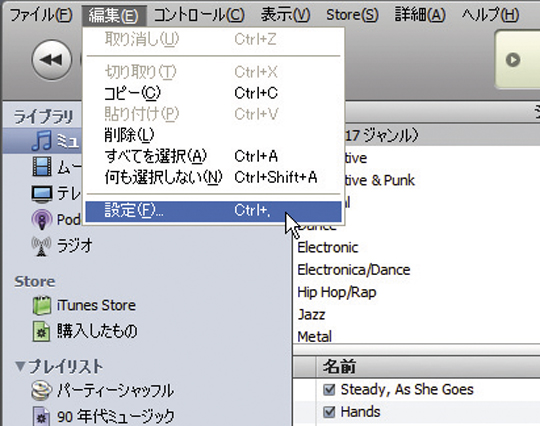The height and width of the screenshot is (426, 540).
Task: Click the play arrow in the display panel
Action: tap(513, 60)
